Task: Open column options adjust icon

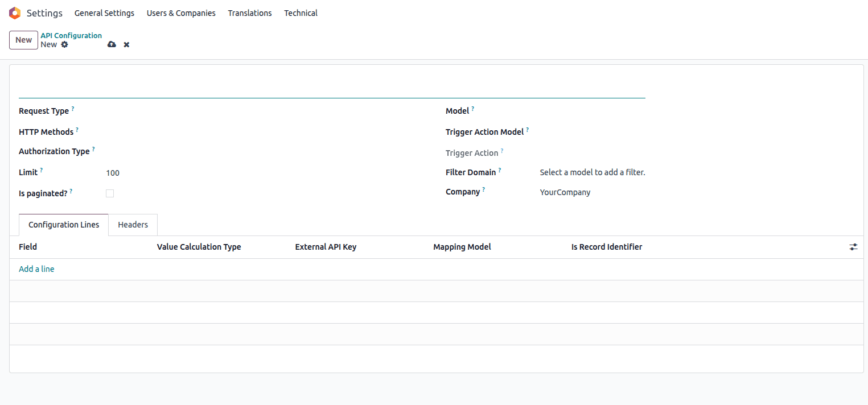Action: [853, 247]
